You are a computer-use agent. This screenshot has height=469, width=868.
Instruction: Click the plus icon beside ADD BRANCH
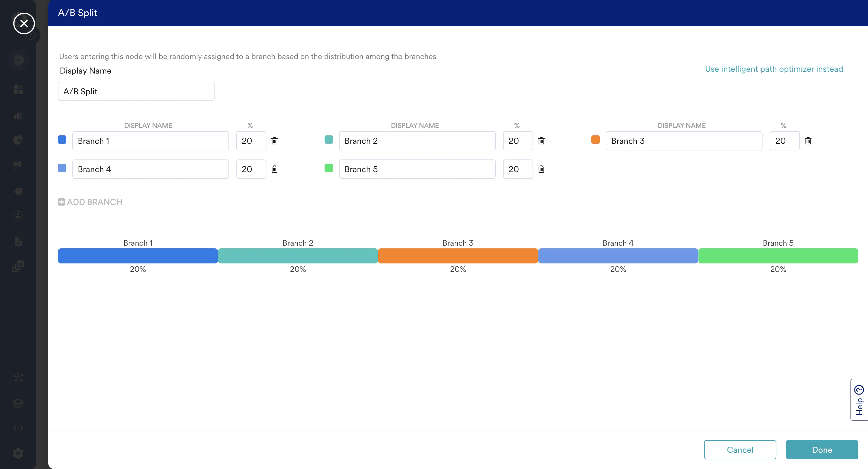(61, 202)
